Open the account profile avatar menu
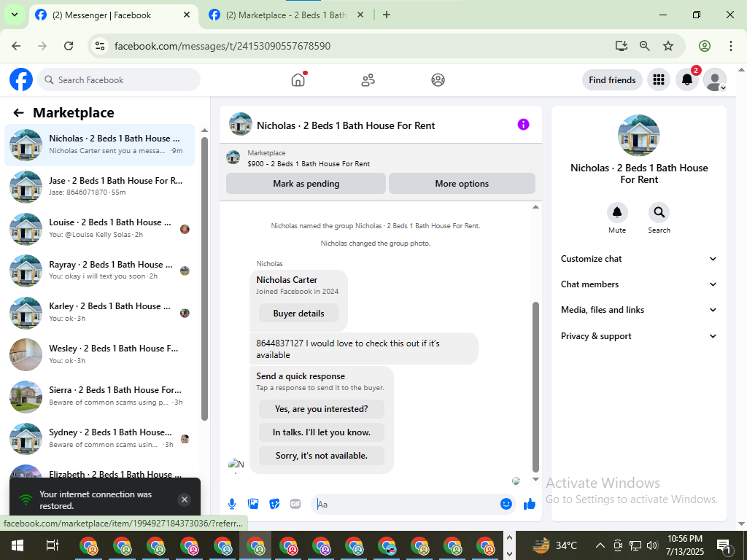 tap(715, 79)
